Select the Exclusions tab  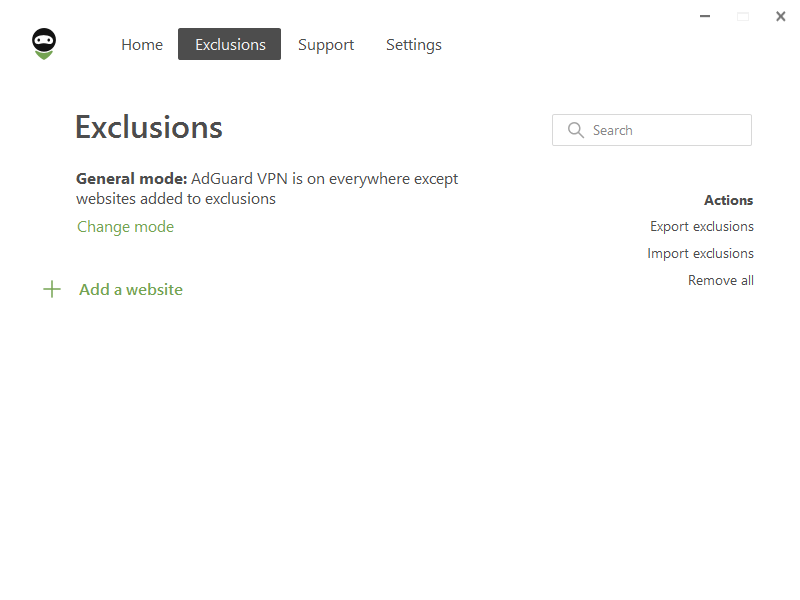pos(230,44)
